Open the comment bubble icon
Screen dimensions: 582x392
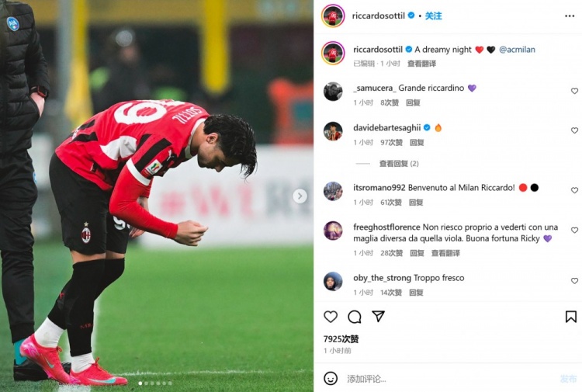click(x=355, y=317)
